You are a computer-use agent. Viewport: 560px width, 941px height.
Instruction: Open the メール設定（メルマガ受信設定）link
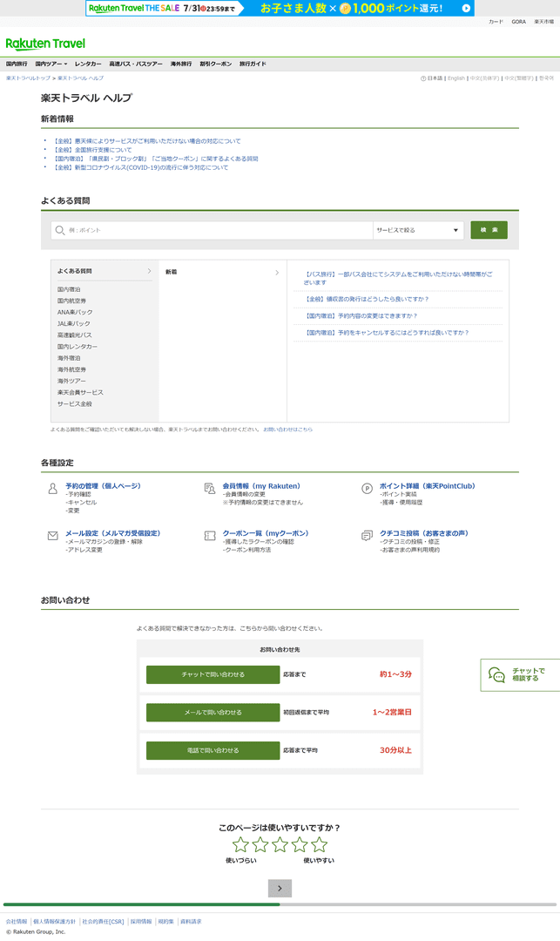112,533
